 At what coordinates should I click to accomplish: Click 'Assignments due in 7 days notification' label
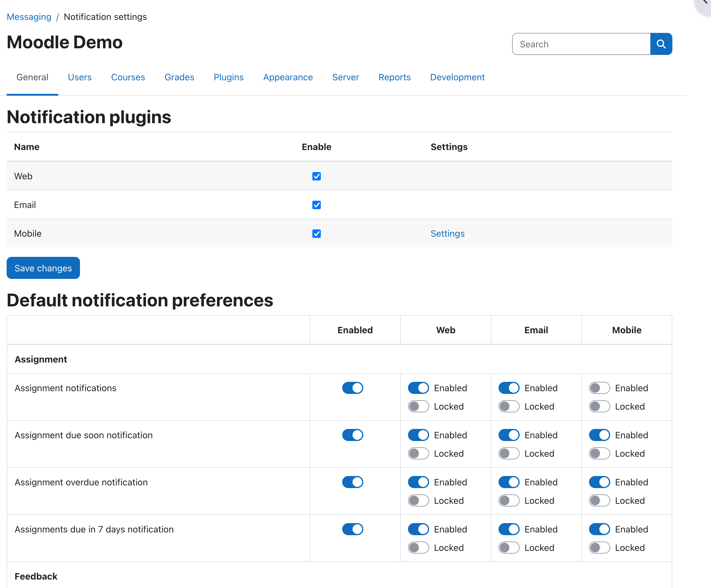click(x=94, y=529)
